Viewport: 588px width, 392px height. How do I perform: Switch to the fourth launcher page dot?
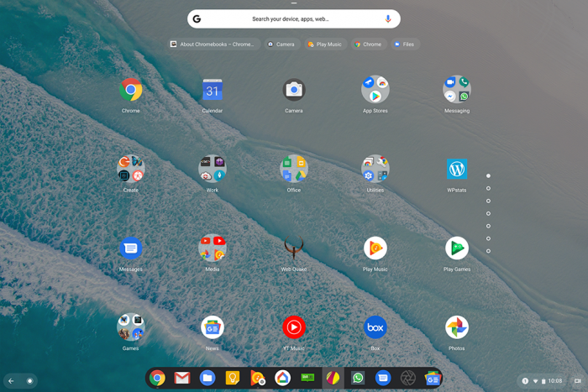tap(488, 213)
